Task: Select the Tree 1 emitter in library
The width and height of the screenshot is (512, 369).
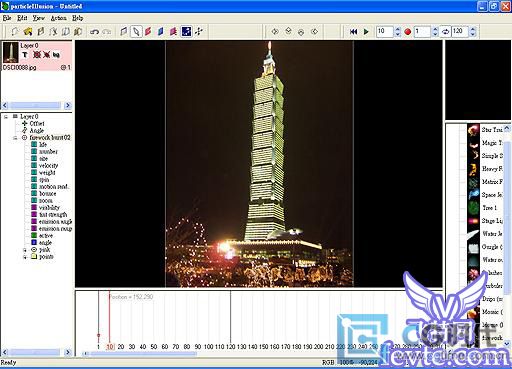Action: click(490, 208)
